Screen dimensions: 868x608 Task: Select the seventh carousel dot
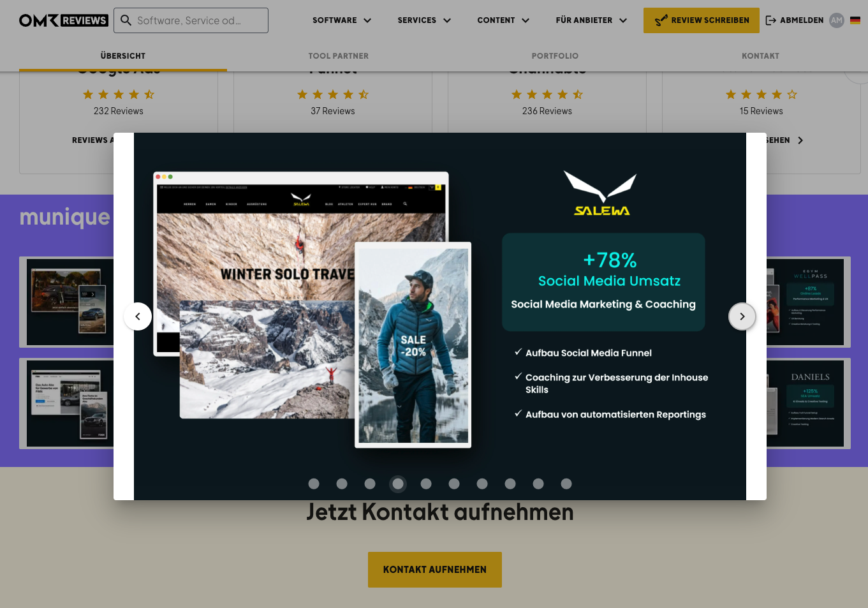482,484
